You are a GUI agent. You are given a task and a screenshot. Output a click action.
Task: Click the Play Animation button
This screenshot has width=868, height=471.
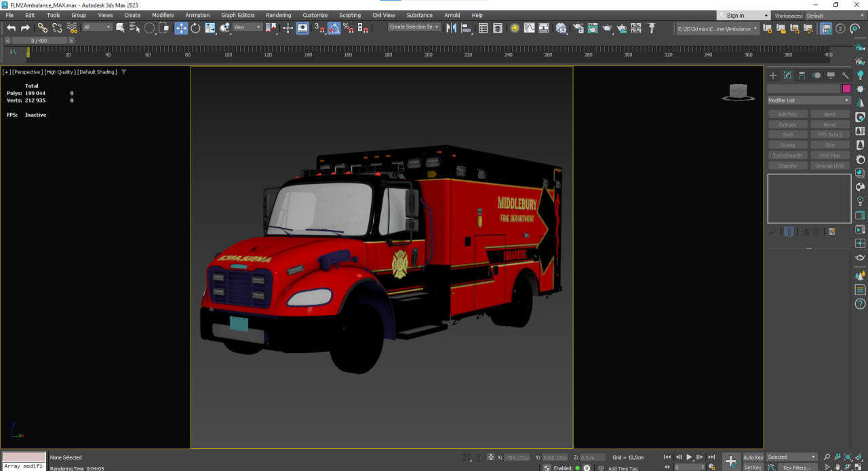689,457
